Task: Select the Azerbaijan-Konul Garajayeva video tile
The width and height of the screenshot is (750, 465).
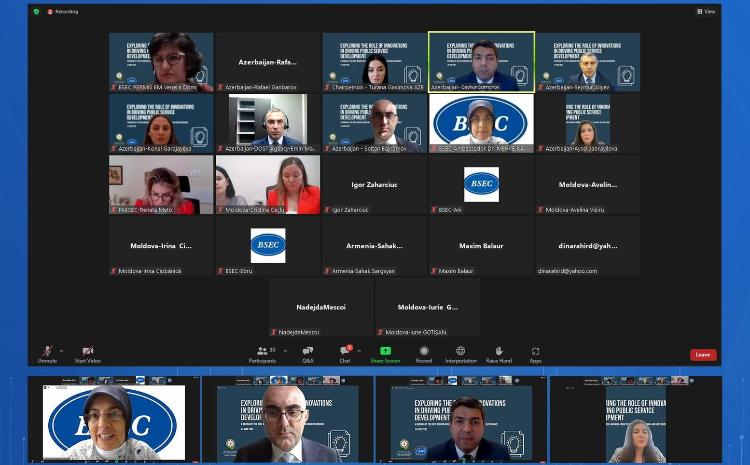Action: pyautogui.click(x=161, y=123)
